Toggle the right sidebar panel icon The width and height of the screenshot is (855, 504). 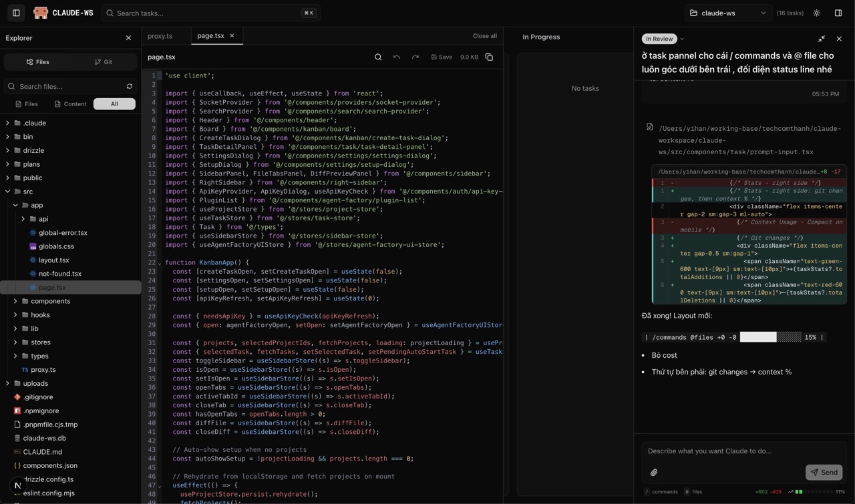coord(838,13)
